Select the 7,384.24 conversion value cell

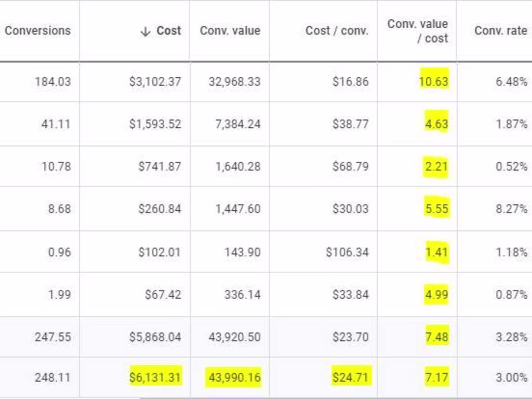tap(238, 124)
